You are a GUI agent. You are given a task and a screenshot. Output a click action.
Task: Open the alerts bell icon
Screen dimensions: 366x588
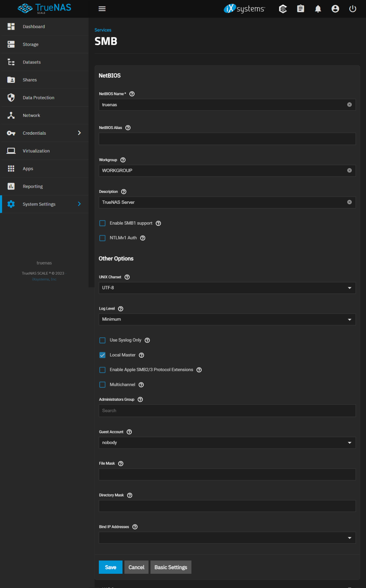pyautogui.click(x=318, y=9)
